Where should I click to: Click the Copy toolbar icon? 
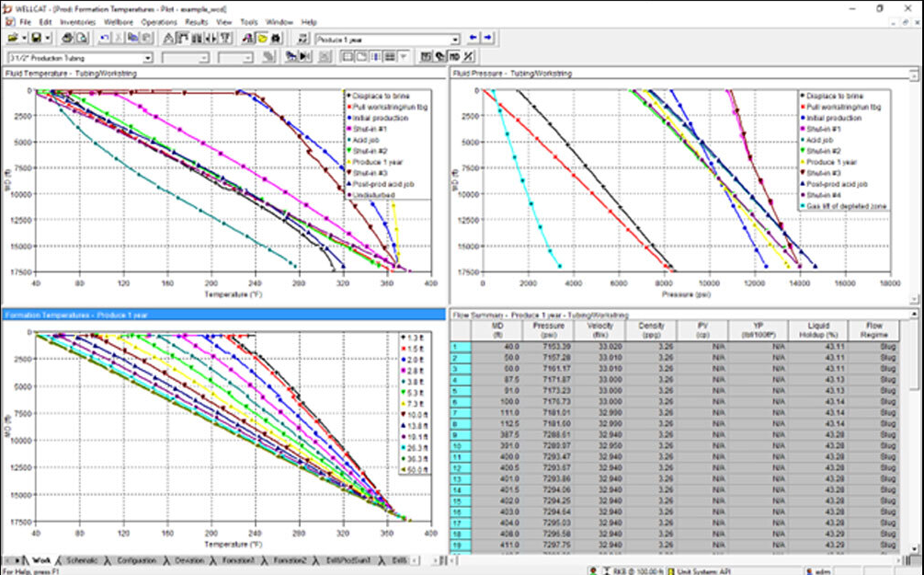point(133,38)
